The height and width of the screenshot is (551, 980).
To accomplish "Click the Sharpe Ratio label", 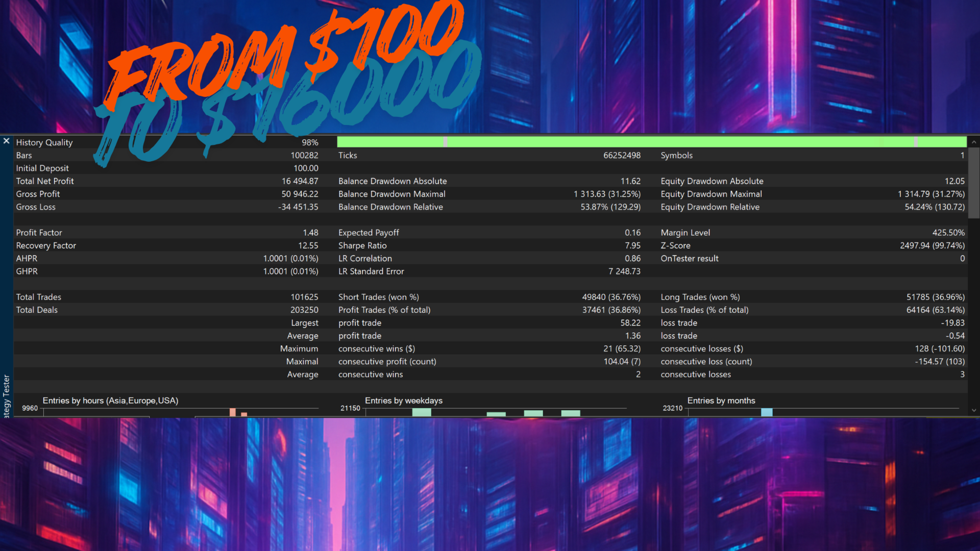I will [x=362, y=245].
